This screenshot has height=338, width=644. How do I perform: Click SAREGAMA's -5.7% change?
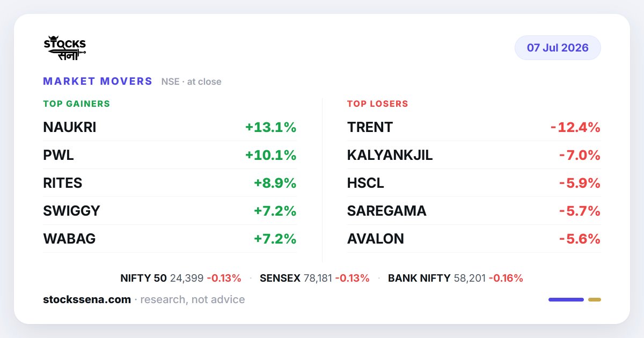coord(580,211)
